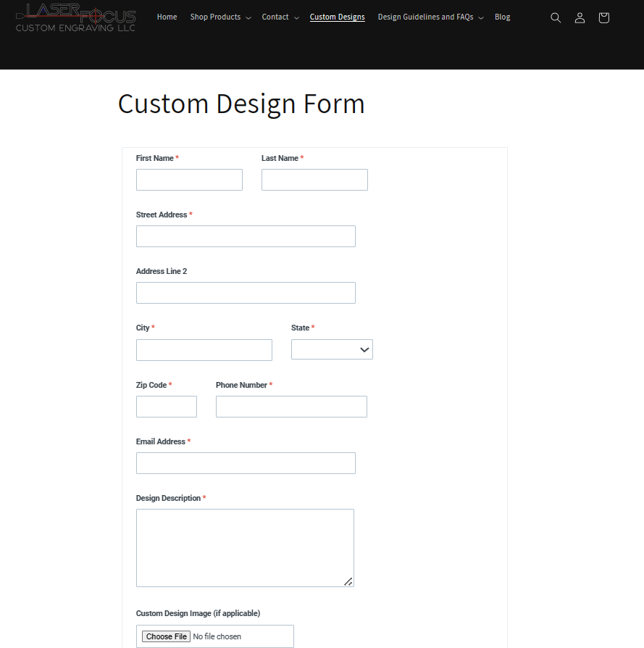Expand the Shop Products menu
The height and width of the screenshot is (648, 644).
tap(220, 17)
